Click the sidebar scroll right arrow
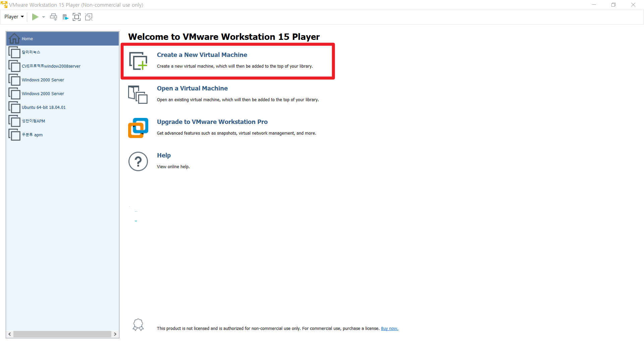 coord(115,334)
